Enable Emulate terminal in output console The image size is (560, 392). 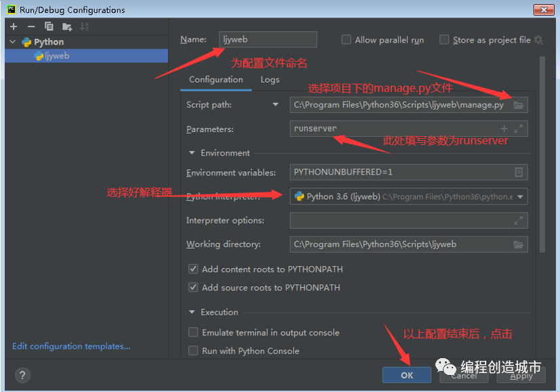[x=193, y=332]
